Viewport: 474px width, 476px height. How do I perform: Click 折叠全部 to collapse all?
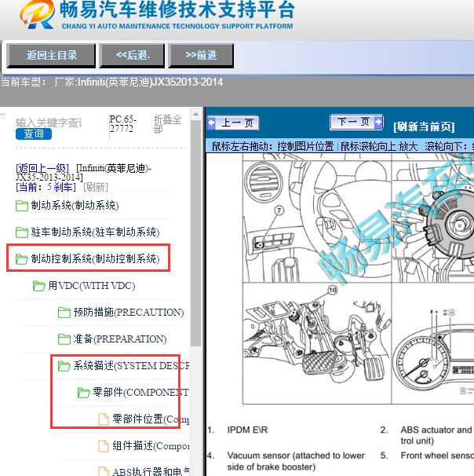coord(167,124)
